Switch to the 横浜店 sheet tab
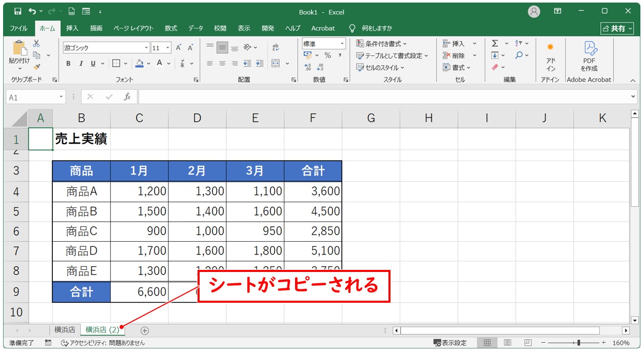This screenshot has width=644, height=352. 65,330
